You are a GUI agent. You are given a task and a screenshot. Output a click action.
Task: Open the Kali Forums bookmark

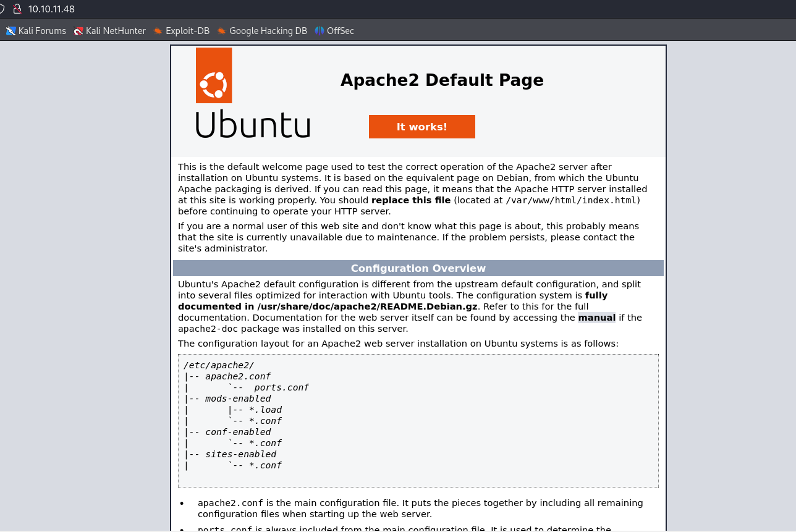point(36,31)
